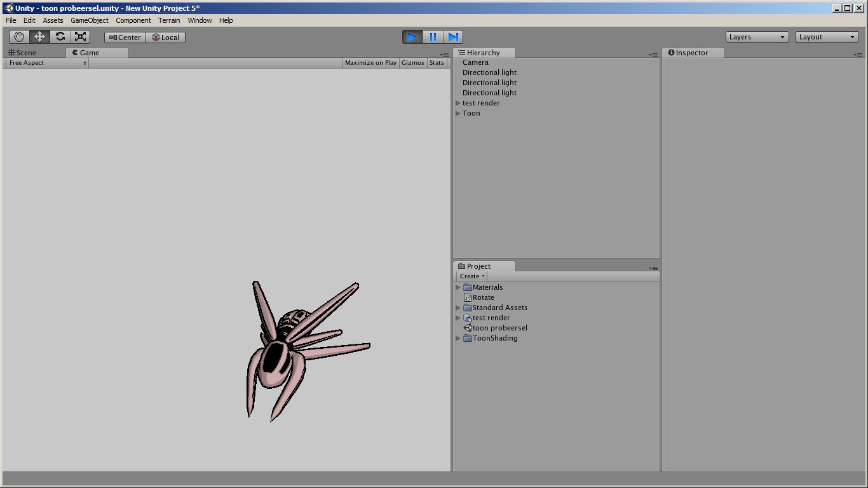Select the Toon object in Hierarchy
Image resolution: width=868 pixels, height=488 pixels.
pos(471,112)
